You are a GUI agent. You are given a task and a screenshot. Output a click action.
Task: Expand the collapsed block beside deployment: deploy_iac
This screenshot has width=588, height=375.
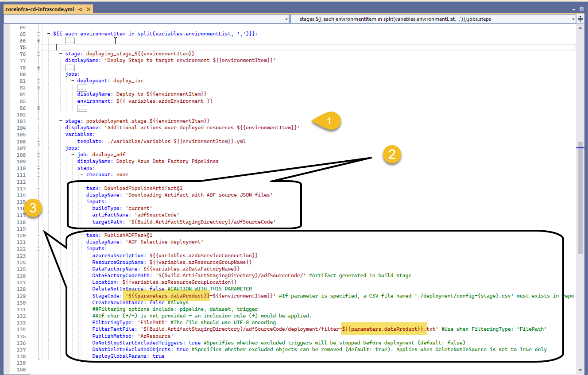38,87
